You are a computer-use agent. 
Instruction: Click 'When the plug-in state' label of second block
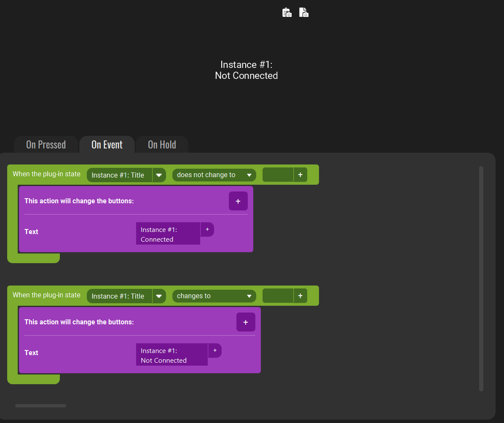47,295
